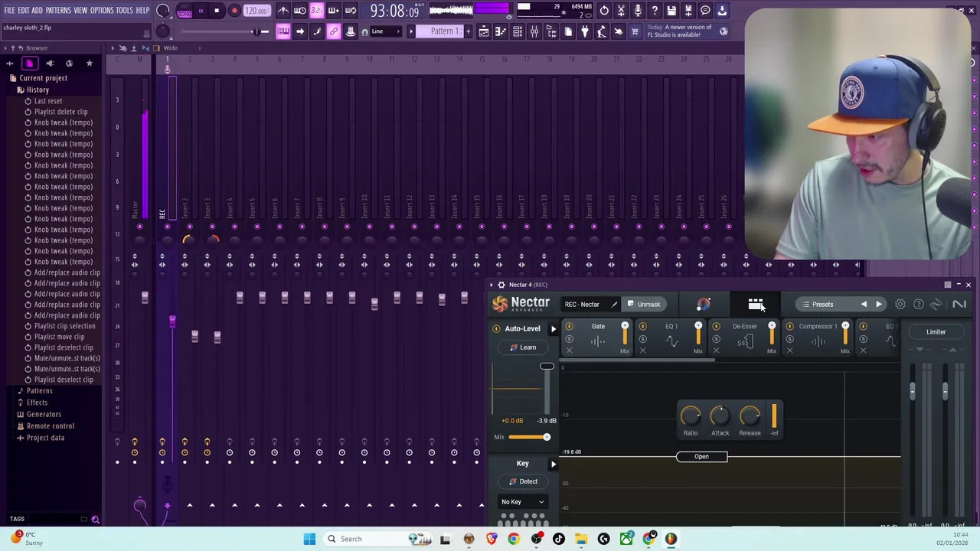
Task: Select the browser plugin database speaker icon
Action: point(50,64)
